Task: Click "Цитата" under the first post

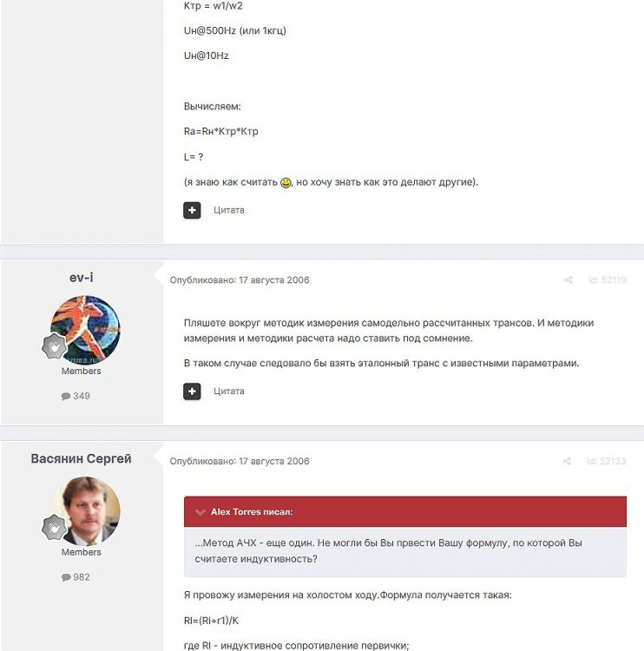Action: click(x=229, y=210)
